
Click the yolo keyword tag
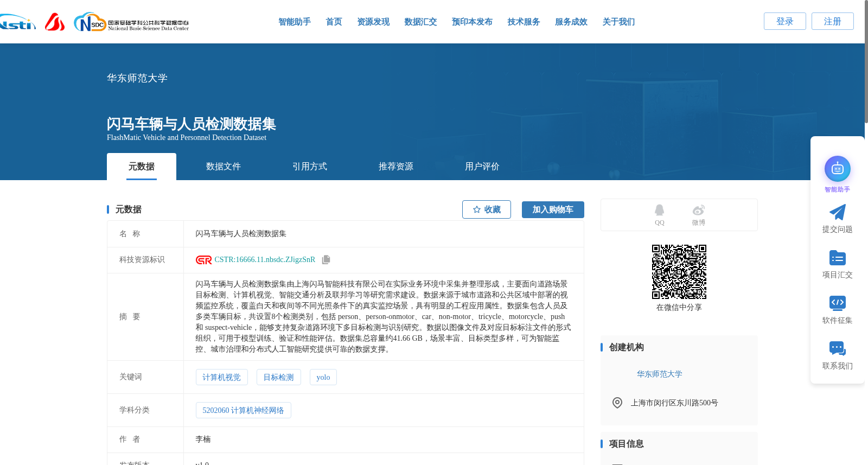pyautogui.click(x=323, y=377)
